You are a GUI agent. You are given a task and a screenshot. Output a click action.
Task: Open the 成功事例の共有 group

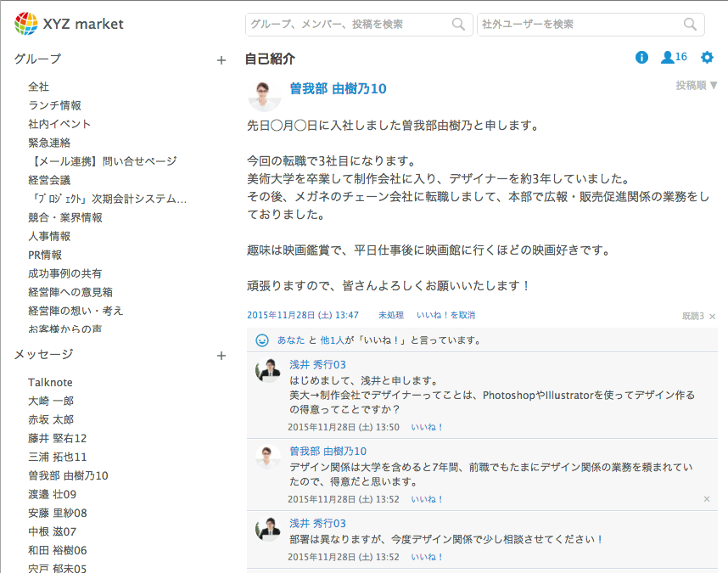[x=65, y=273]
